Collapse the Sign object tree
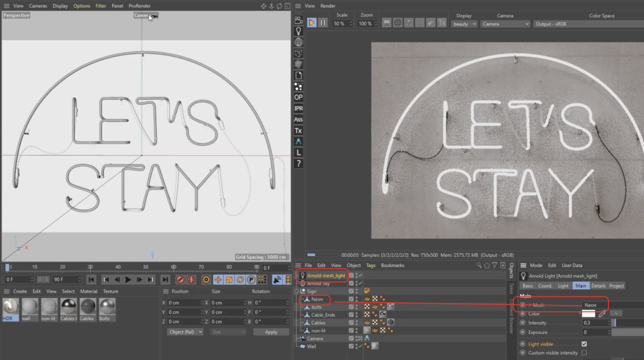This screenshot has width=644, height=360. 297,291
